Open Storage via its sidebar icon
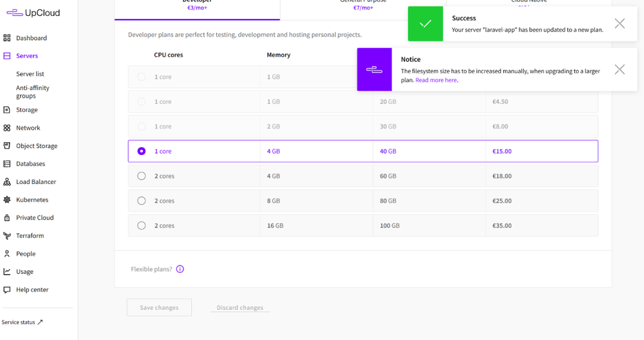 pyautogui.click(x=7, y=110)
